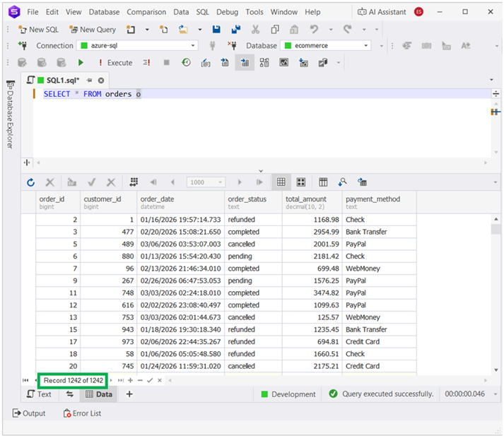Expand the data grid toolbar options
The height and width of the screenshot is (436, 504).
496,182
